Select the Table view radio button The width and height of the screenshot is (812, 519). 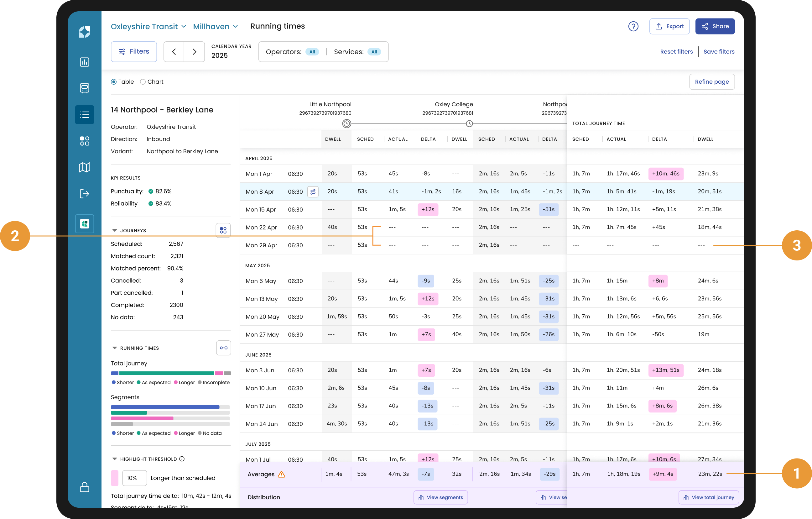coord(114,82)
